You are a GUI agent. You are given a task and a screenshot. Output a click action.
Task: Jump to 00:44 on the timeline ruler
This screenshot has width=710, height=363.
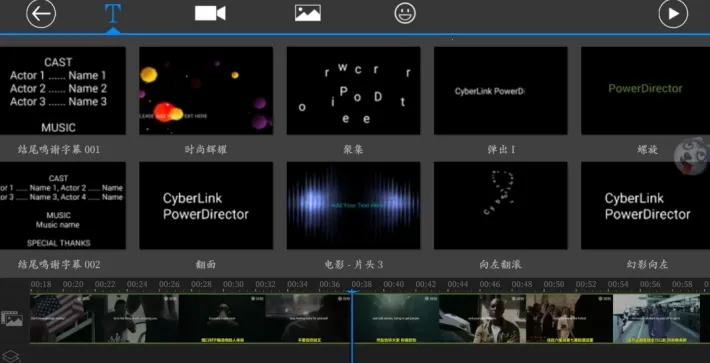[458, 284]
